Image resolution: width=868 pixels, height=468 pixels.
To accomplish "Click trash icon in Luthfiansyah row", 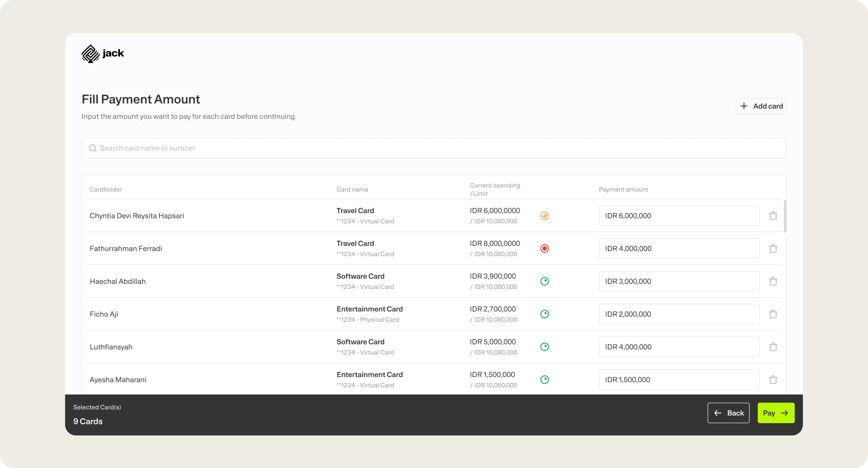I will click(x=773, y=347).
